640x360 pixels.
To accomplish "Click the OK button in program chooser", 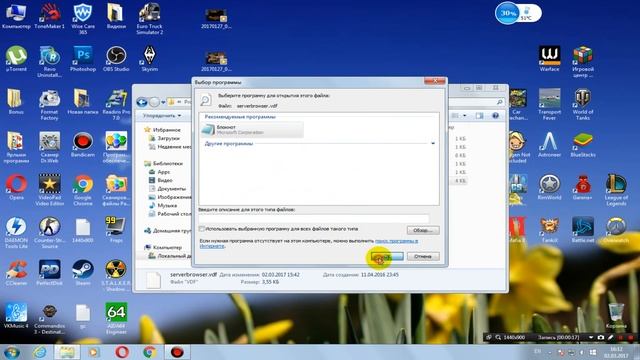I will pos(387,256).
